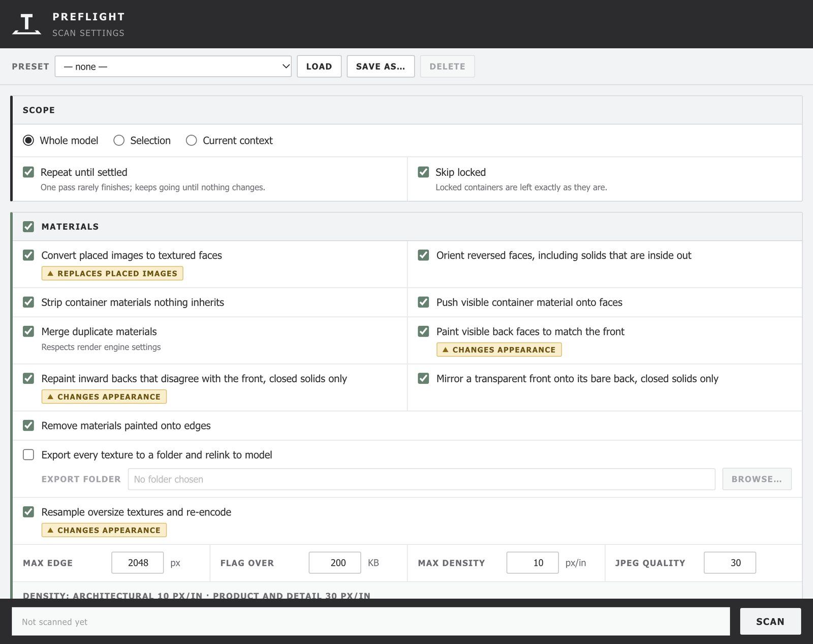
Task: Uncheck Convert placed images to textured faces
Action: click(x=28, y=255)
